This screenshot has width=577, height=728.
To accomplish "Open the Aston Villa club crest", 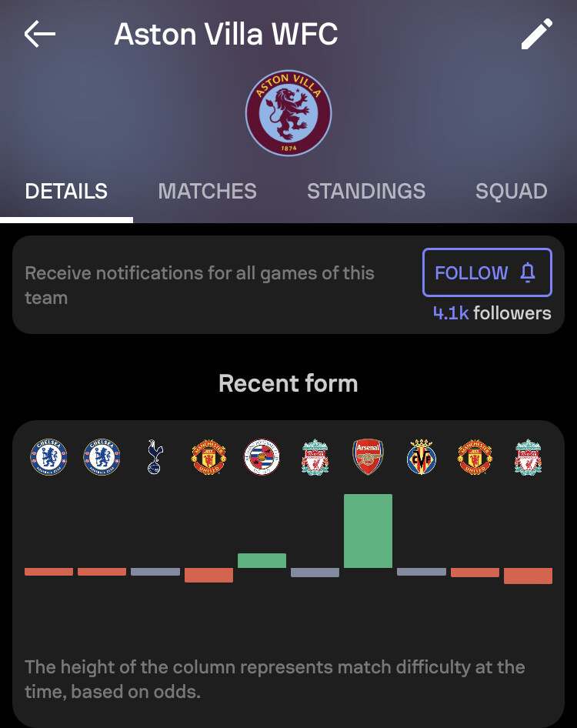I will (x=288, y=113).
